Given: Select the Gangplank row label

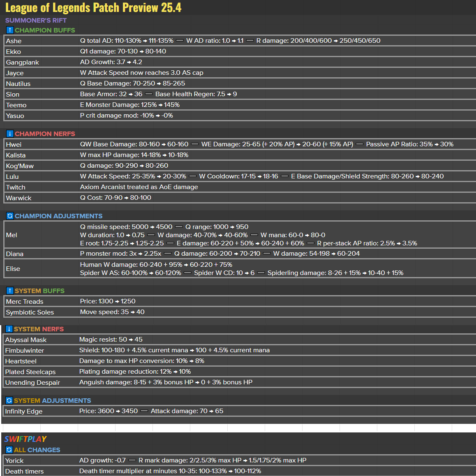Looking at the screenshot, I should [x=23, y=62].
